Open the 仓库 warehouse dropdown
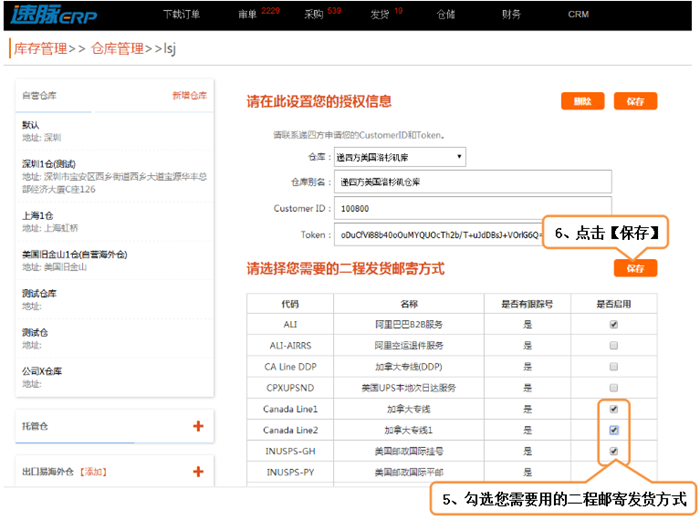 pos(400,157)
